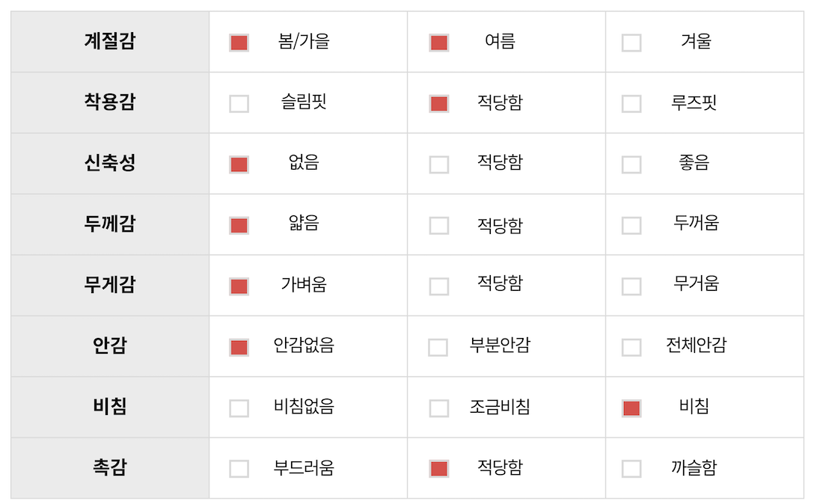Enable the 루즈핏 checkbox
This screenshot has width=814, height=504.
click(x=631, y=104)
